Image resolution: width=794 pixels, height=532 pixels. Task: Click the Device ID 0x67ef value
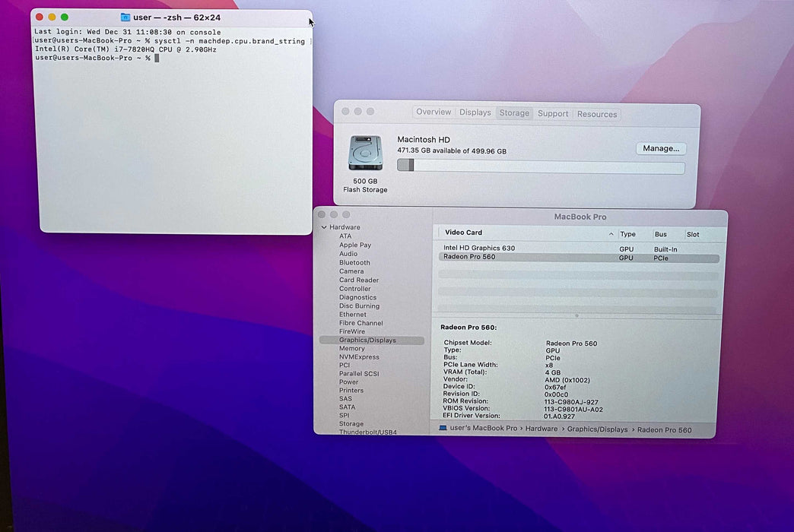tap(555, 387)
